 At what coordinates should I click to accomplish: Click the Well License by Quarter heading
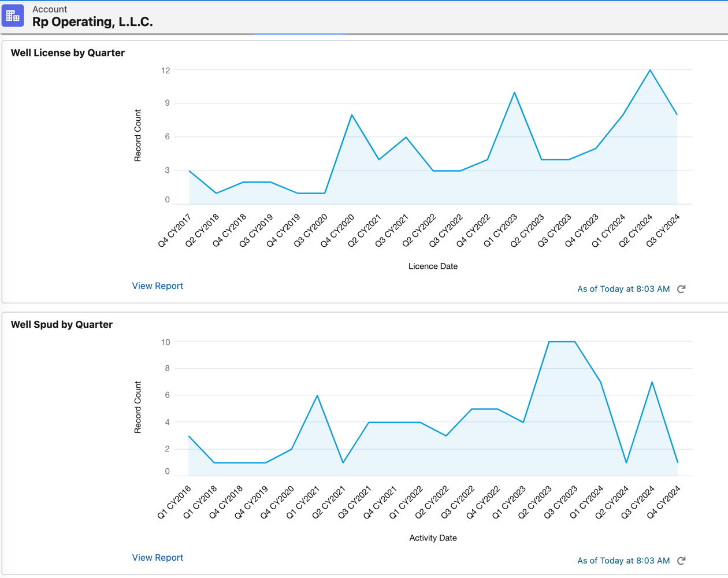point(68,53)
